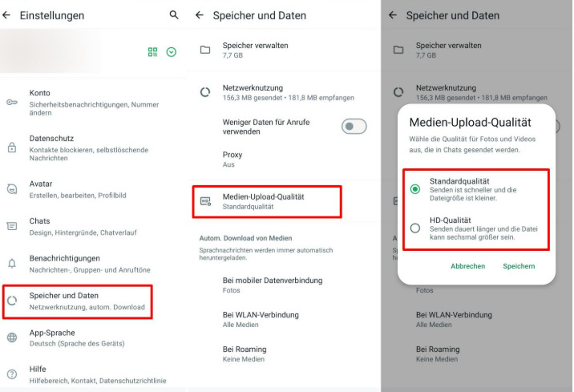Open Speicher und Daten menu entry

pos(77,301)
